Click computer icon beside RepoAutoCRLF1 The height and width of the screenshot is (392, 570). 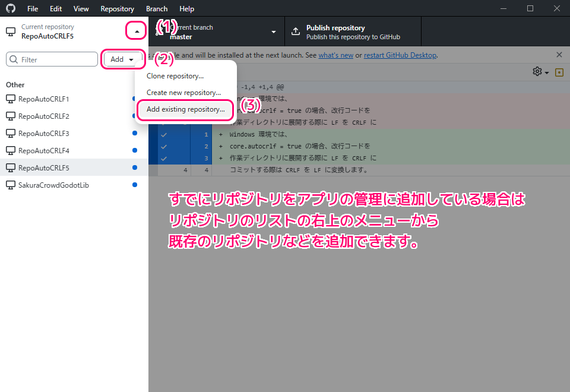(10, 99)
